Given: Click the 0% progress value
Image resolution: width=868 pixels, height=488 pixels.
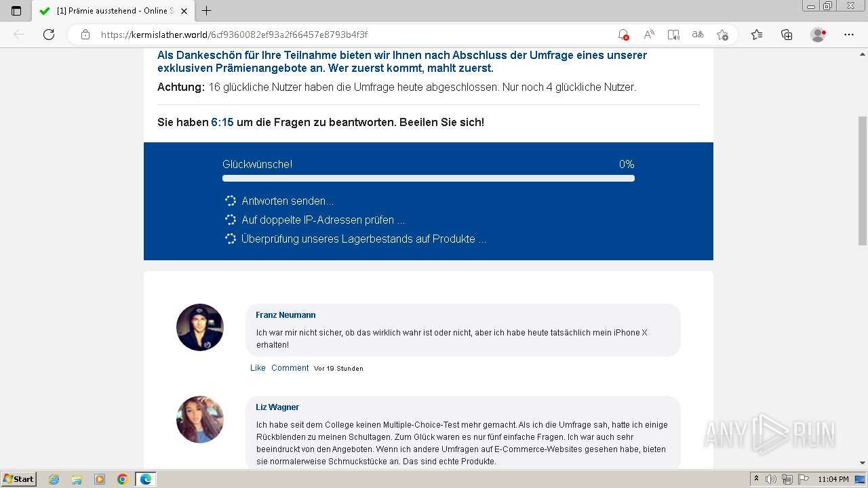Looking at the screenshot, I should (627, 164).
